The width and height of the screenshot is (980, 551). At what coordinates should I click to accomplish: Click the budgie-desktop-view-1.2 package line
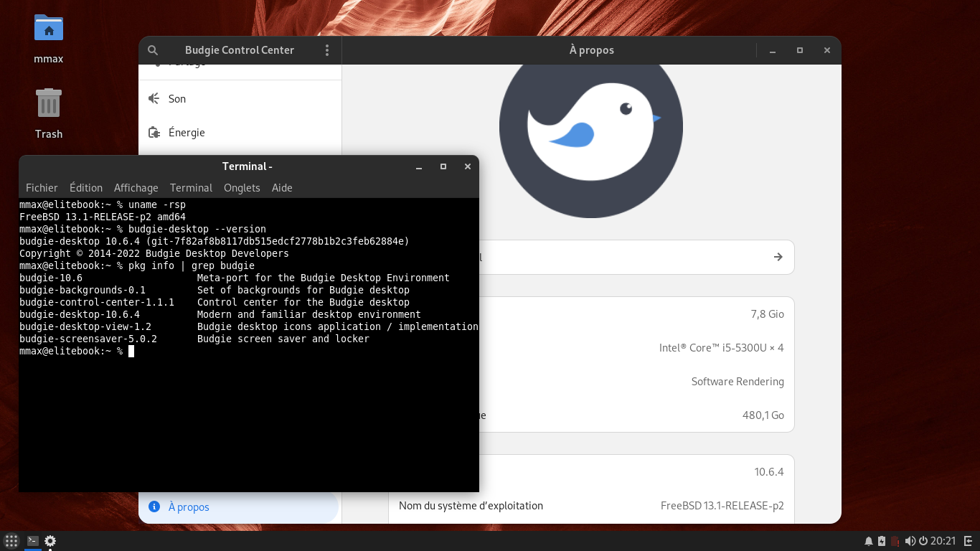click(248, 326)
